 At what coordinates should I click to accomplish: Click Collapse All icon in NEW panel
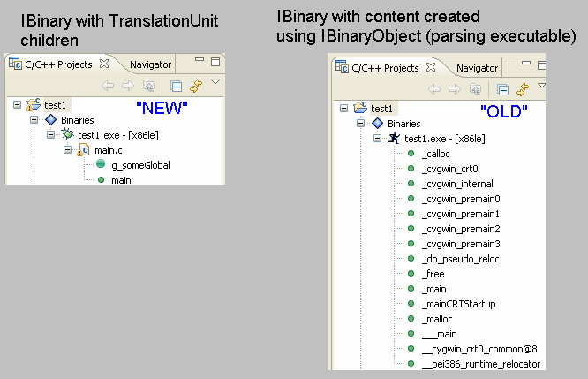point(177,87)
